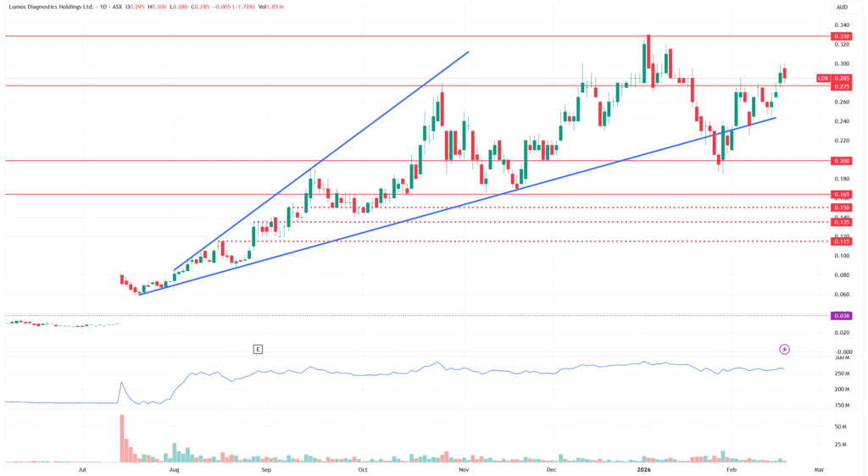Click the 0.180 price axis value
This screenshot has width=868, height=476.
pyautogui.click(x=842, y=179)
